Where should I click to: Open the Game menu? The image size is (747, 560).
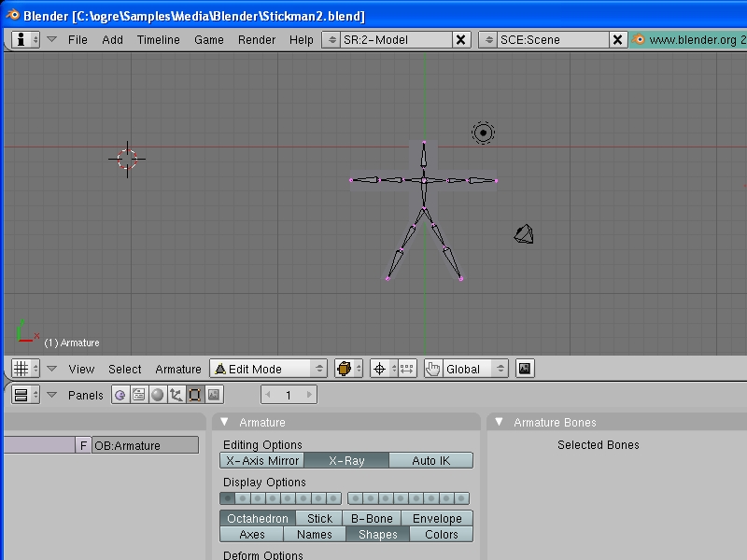pyautogui.click(x=208, y=39)
